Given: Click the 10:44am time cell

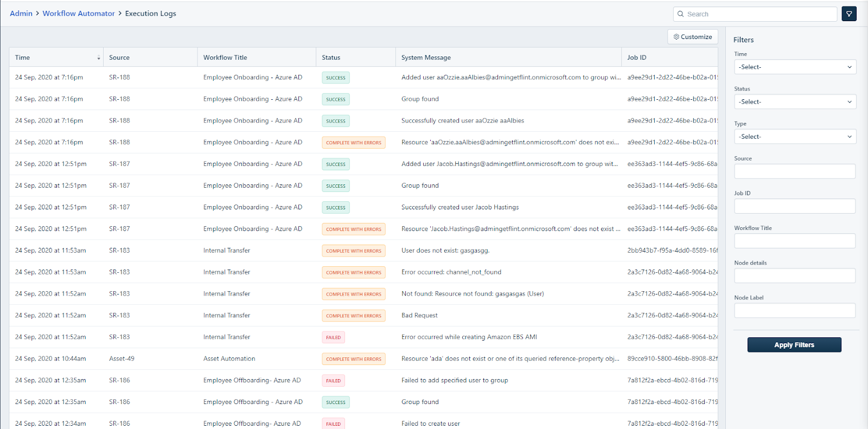Looking at the screenshot, I should click(x=50, y=358).
